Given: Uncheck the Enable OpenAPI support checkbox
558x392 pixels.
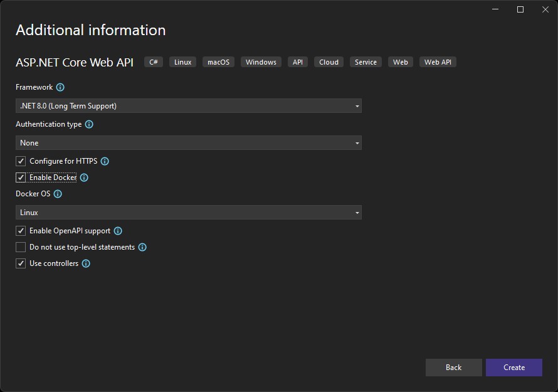Looking at the screenshot, I should click(x=21, y=231).
